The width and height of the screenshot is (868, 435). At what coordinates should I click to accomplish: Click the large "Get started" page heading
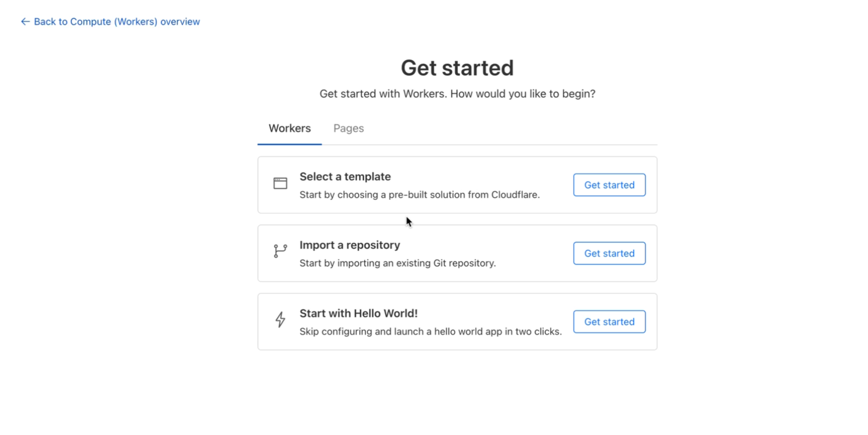[x=457, y=68]
